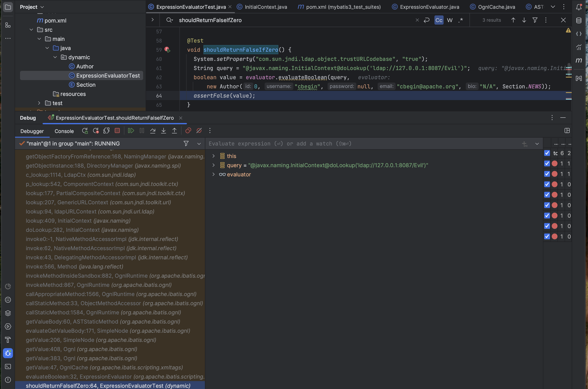This screenshot has height=389, width=588.
Task: Open the Build hammer tool window
Action: pos(8,340)
